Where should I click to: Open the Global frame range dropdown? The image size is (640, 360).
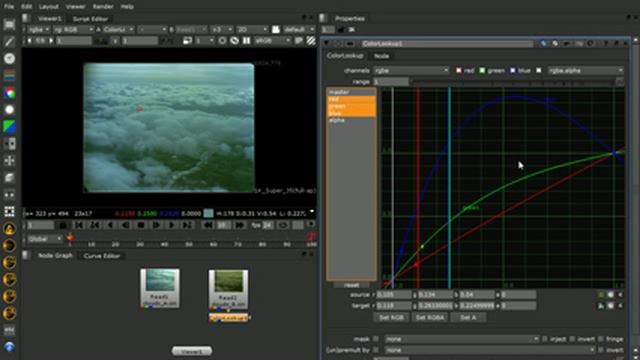[x=44, y=239]
